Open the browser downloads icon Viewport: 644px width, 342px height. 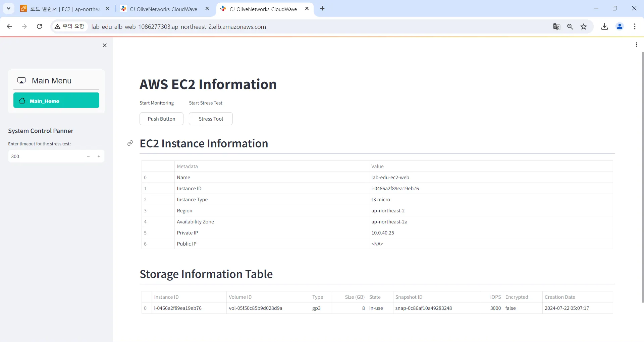604,26
